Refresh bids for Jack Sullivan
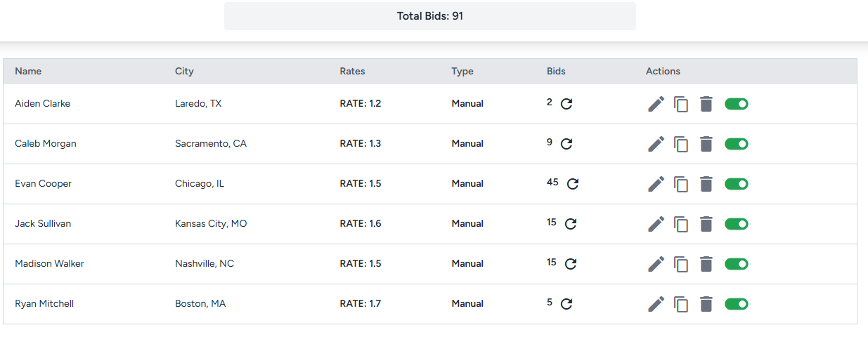This screenshot has width=868, height=337. point(571,224)
